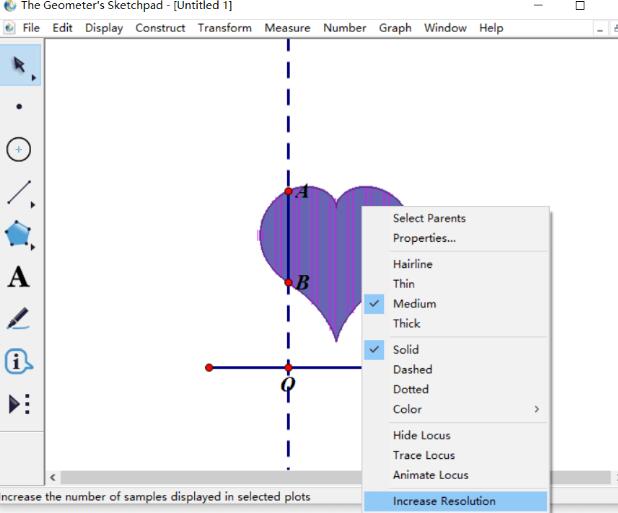Open the Help menu
The width and height of the screenshot is (618, 513).
pyautogui.click(x=491, y=28)
